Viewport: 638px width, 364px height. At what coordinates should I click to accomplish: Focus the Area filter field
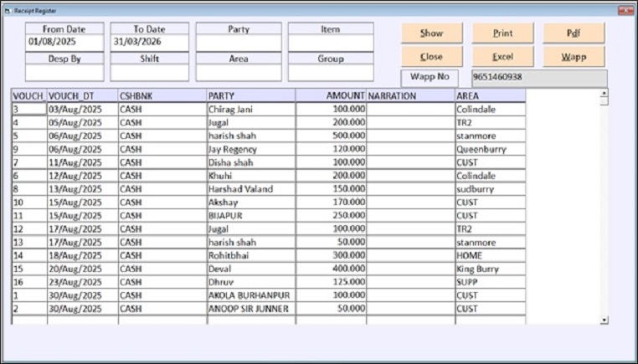(239, 73)
